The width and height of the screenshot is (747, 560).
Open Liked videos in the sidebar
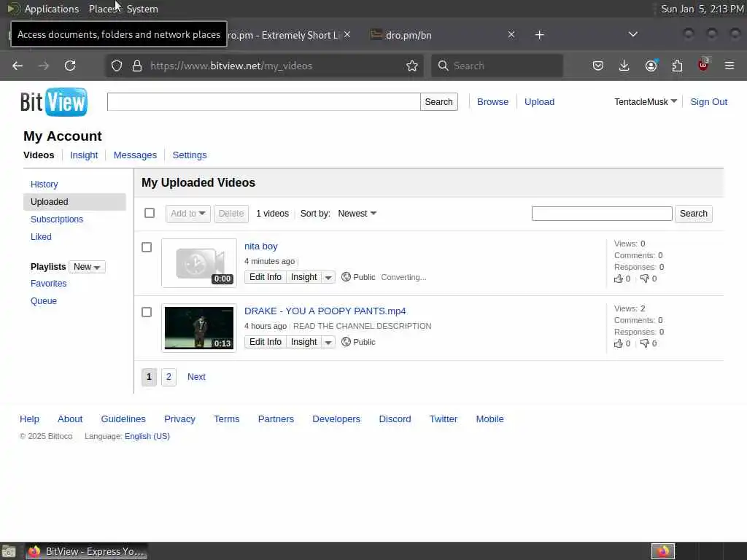41,237
